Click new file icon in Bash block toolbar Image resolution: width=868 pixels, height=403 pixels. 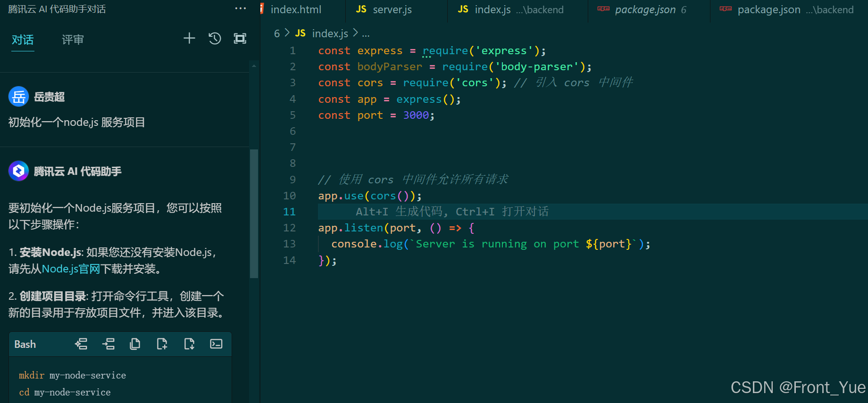point(162,344)
